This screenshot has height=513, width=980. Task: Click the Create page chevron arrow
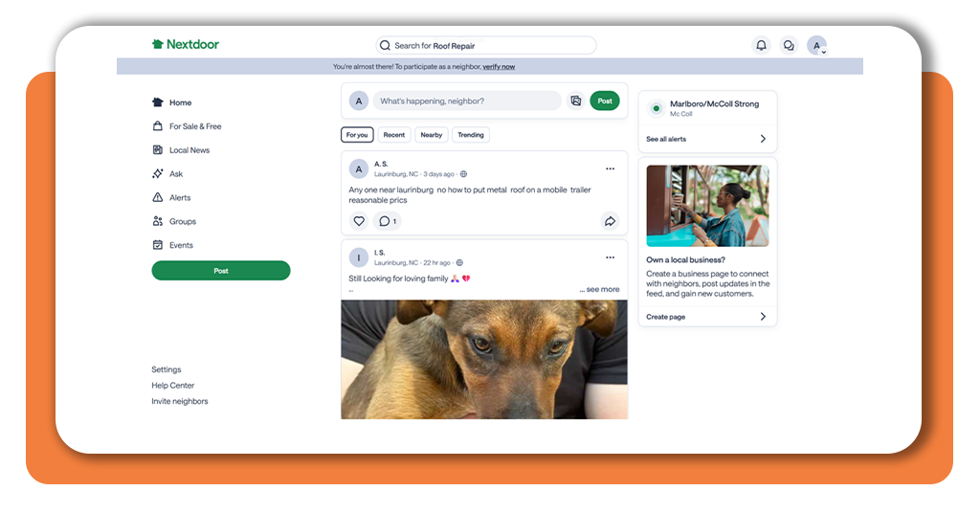pos(763,316)
